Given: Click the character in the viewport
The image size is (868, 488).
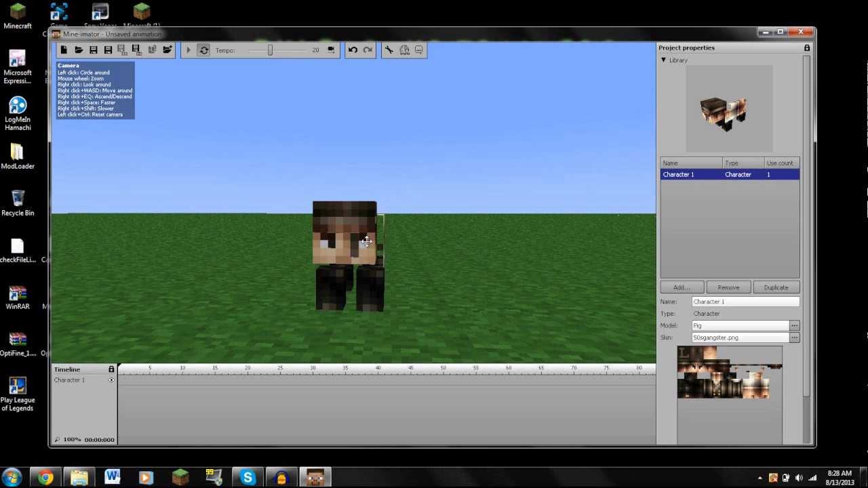Looking at the screenshot, I should (347, 256).
